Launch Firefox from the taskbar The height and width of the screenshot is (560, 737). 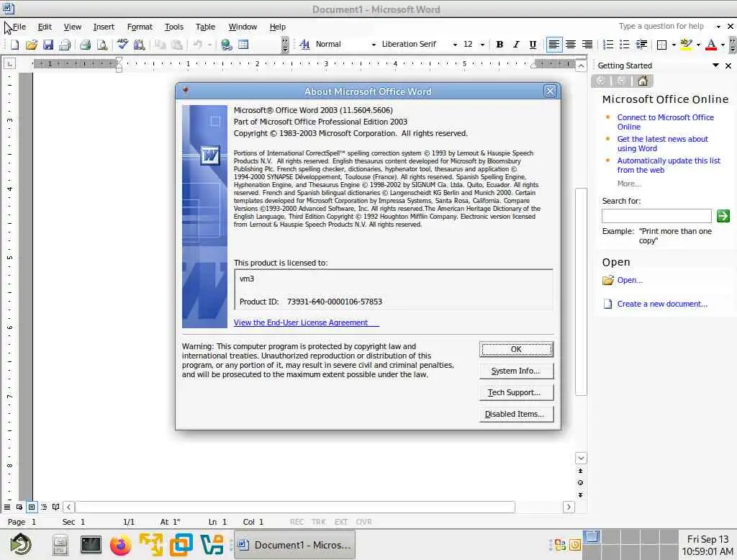pos(121,545)
